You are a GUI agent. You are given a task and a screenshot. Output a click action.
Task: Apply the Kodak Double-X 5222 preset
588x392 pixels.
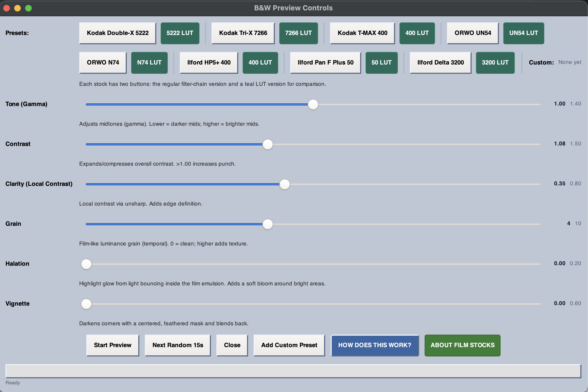pyautogui.click(x=117, y=33)
